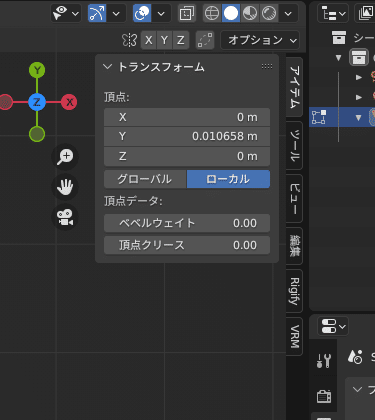The height and width of the screenshot is (420, 375).
Task: Open the viewport object visibility dropdown
Action: [x=66, y=14]
